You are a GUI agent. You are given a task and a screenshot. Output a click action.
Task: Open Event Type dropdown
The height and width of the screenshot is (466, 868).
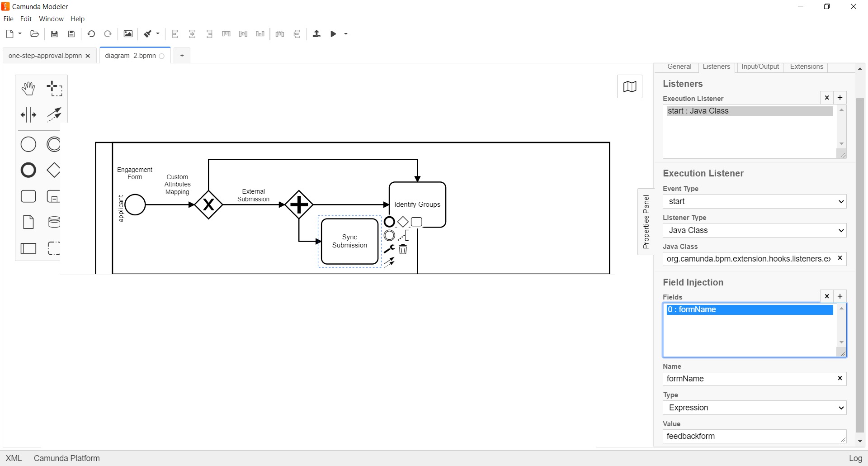tap(755, 201)
